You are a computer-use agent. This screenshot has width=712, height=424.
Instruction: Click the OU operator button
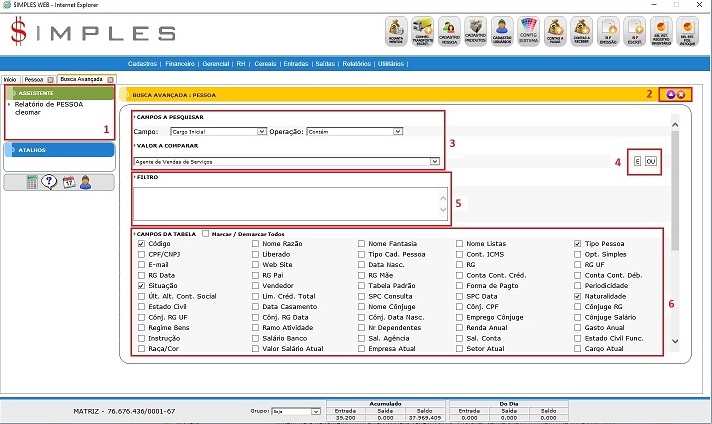coord(652,162)
